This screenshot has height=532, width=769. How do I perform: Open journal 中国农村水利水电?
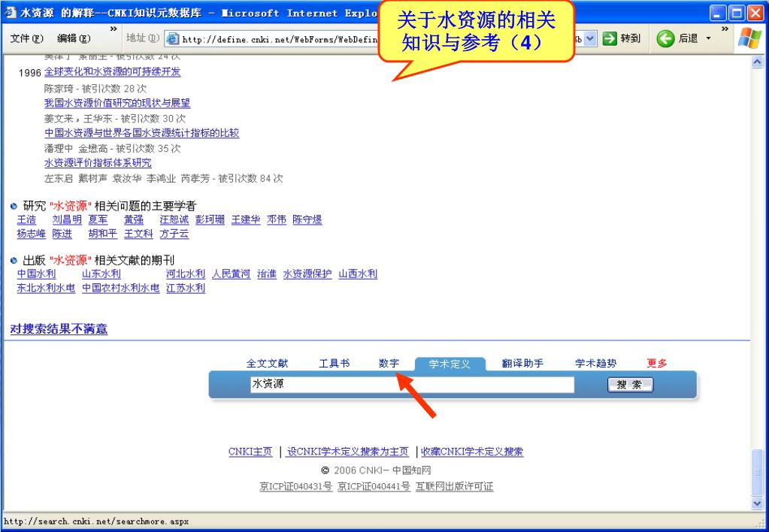pos(120,289)
